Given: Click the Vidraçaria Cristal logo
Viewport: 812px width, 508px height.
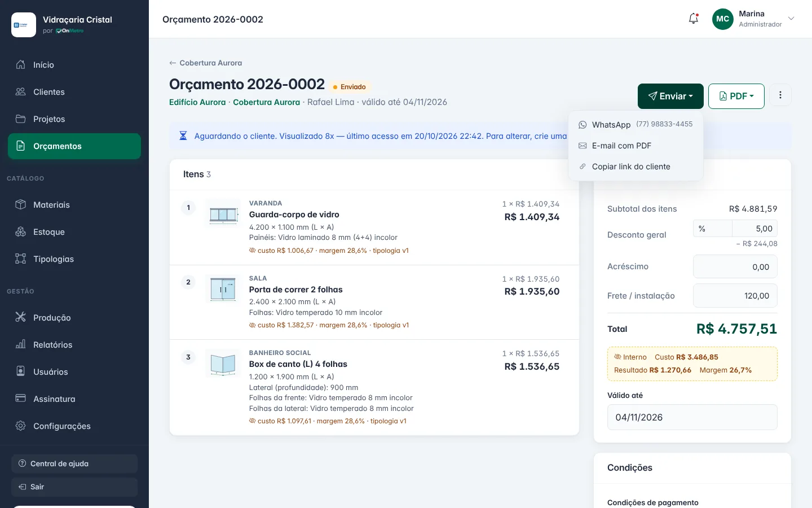Looking at the screenshot, I should (x=24, y=25).
